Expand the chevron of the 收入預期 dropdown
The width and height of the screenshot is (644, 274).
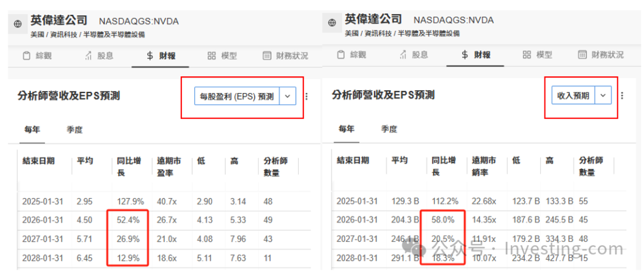click(603, 96)
